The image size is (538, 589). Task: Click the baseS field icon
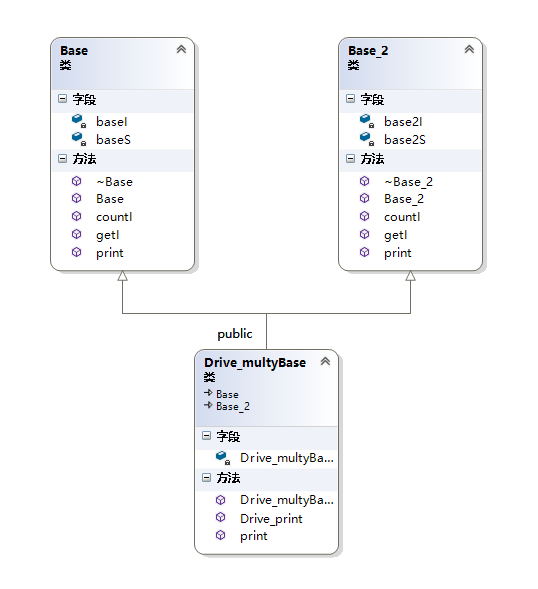coord(79,139)
